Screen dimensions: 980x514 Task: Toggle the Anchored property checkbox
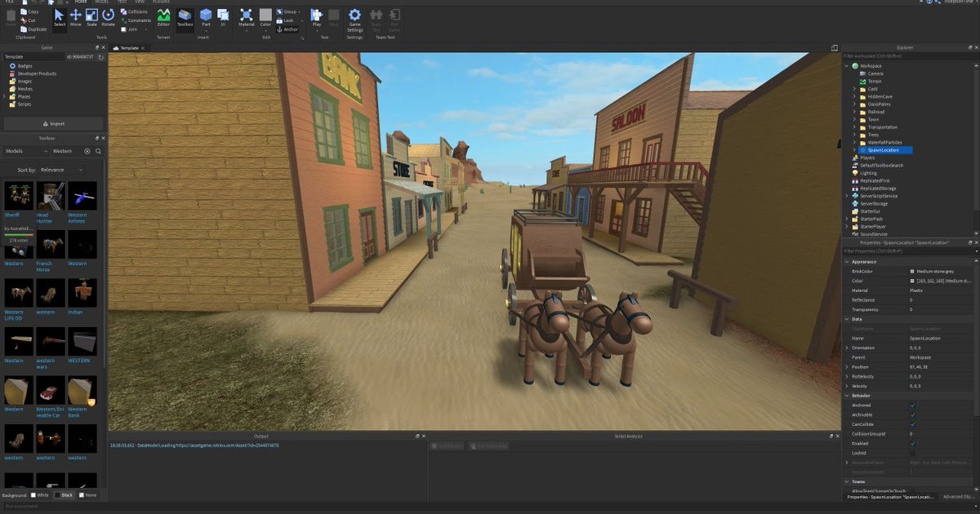click(x=912, y=405)
